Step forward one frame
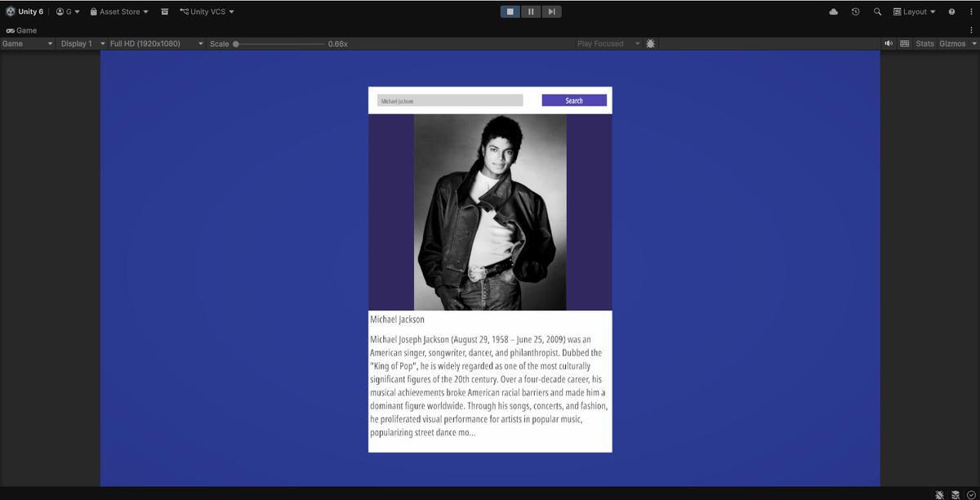The width and height of the screenshot is (980, 500). [x=551, y=11]
